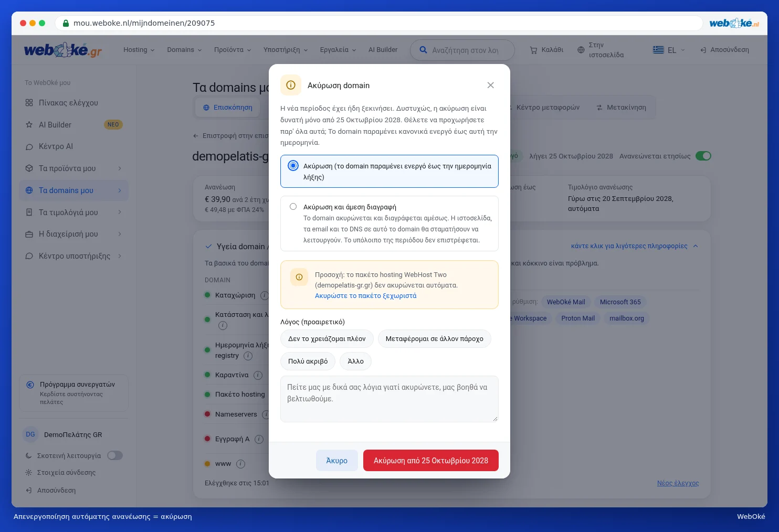
Task: Click the info icon next to www
Action: click(x=240, y=464)
